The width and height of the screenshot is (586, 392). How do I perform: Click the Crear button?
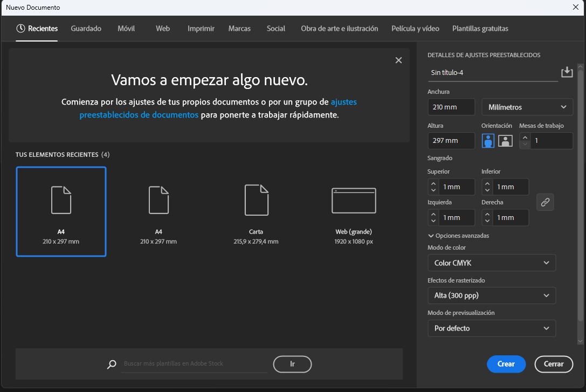pos(506,364)
